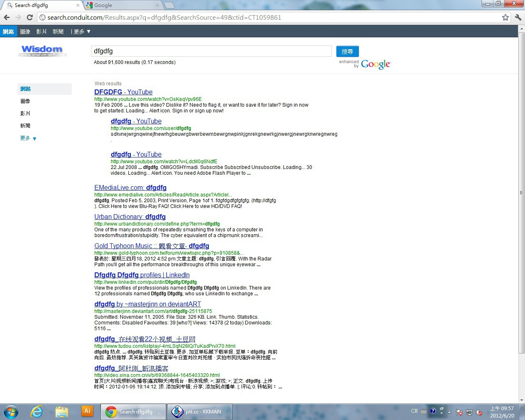Image resolution: width=525 pixels, height=420 pixels.
Task: Choose 圖像 in the left sidebar
Action: 25,101
